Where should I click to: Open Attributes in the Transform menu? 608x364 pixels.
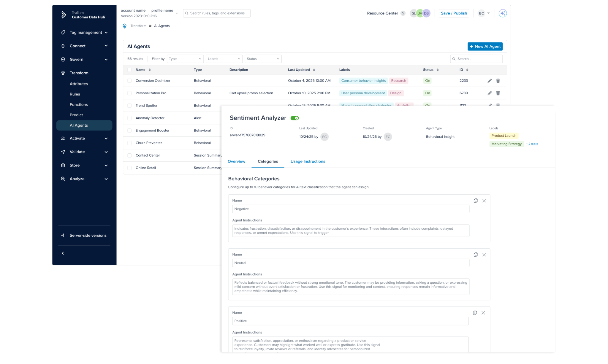click(79, 84)
